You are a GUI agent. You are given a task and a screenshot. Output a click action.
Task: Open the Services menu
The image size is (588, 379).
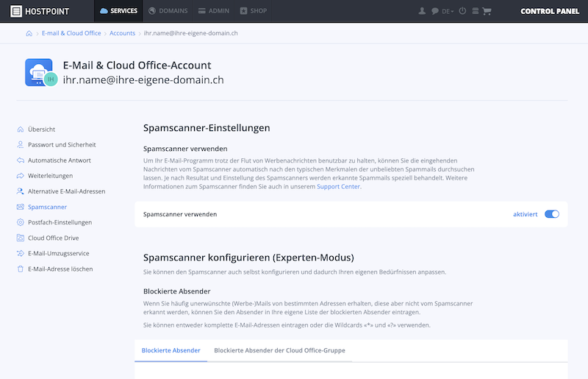118,11
